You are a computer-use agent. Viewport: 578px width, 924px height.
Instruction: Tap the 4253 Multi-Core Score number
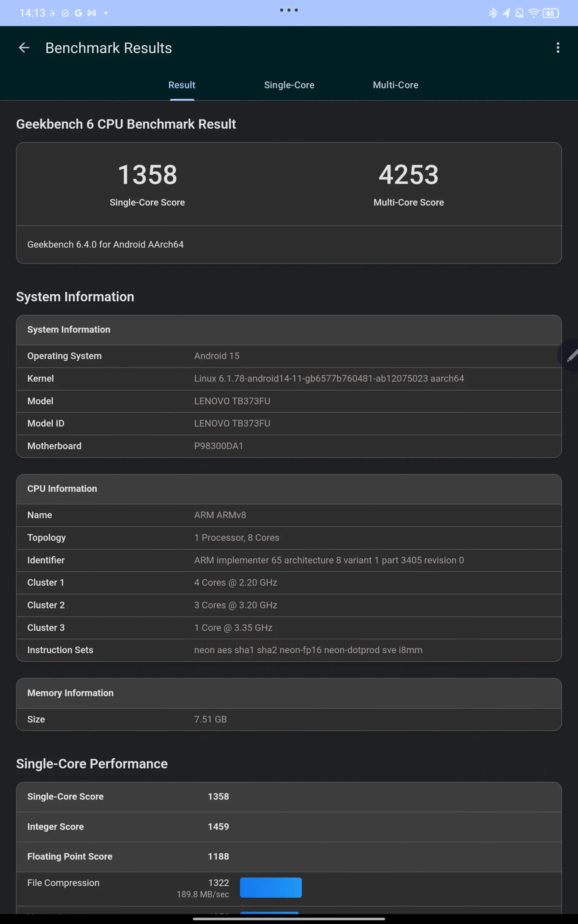[x=409, y=174]
